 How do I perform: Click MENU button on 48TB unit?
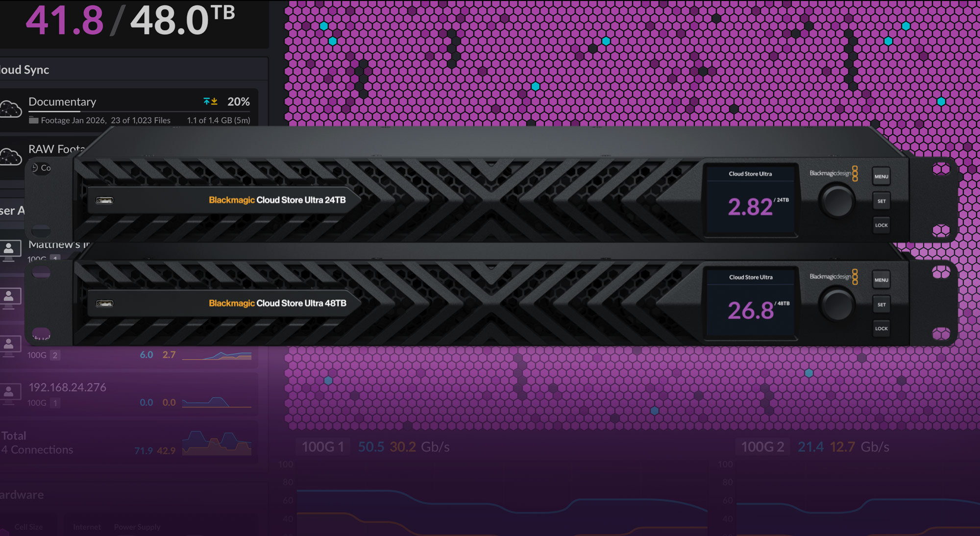point(881,280)
